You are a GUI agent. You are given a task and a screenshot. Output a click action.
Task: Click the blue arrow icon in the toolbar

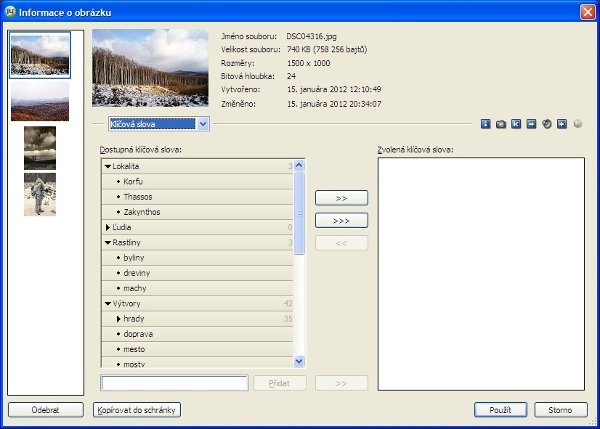coord(531,124)
